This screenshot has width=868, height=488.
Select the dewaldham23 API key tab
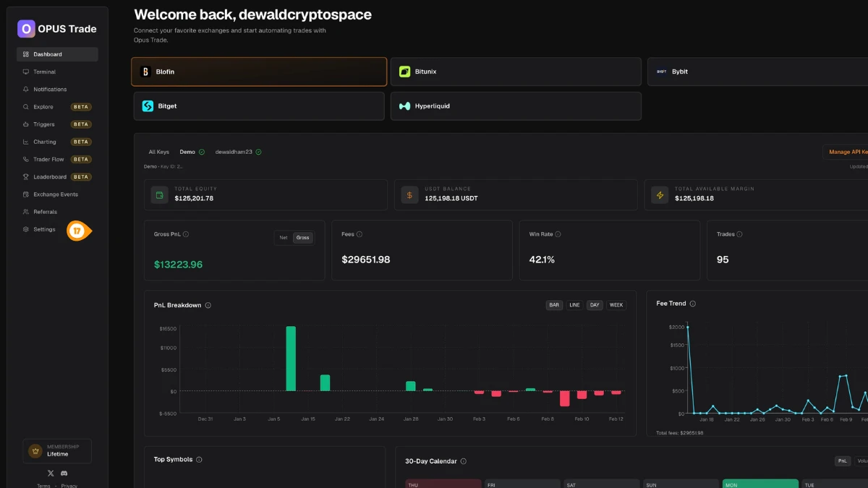coord(238,152)
